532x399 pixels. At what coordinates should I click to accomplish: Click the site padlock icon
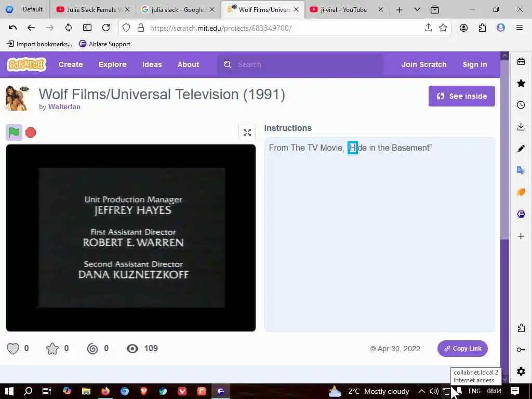(141, 28)
